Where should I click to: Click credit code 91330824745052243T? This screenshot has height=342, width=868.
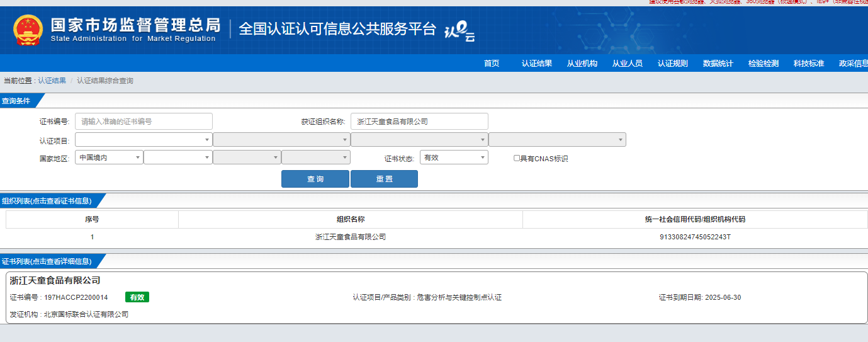pyautogui.click(x=695, y=237)
